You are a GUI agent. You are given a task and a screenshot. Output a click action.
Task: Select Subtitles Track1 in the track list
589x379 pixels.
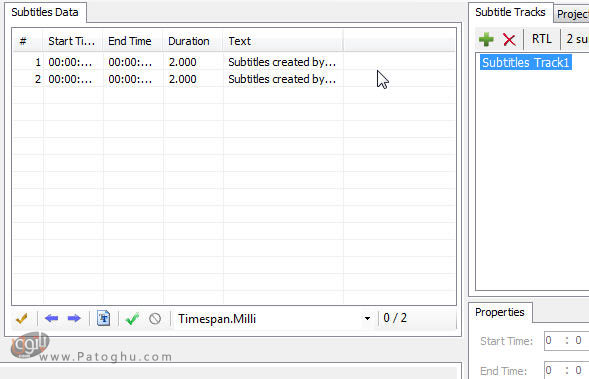526,62
